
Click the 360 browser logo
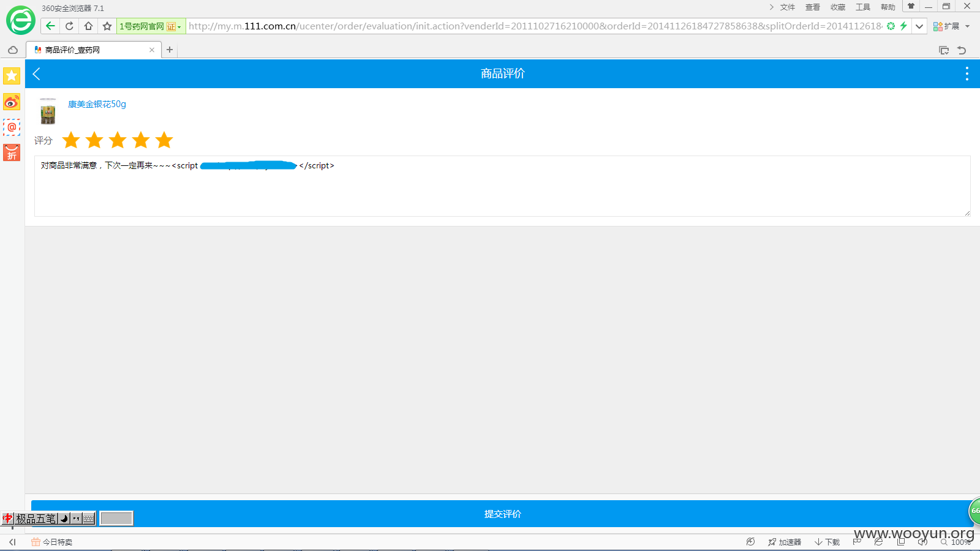[21, 21]
